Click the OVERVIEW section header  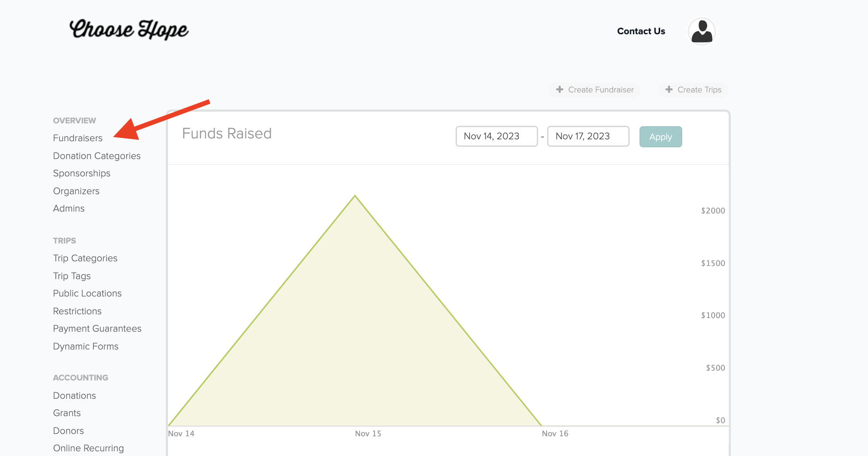pos(75,121)
